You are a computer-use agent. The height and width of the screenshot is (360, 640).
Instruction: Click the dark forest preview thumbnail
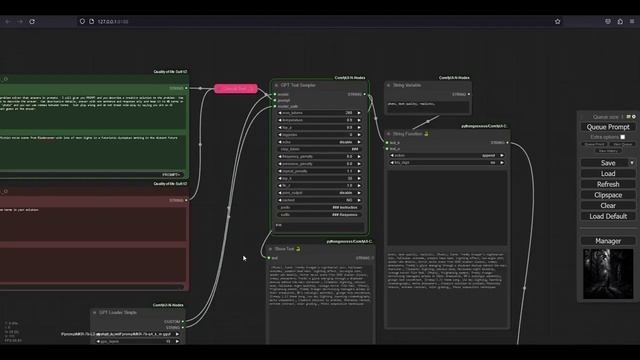[x=608, y=274]
